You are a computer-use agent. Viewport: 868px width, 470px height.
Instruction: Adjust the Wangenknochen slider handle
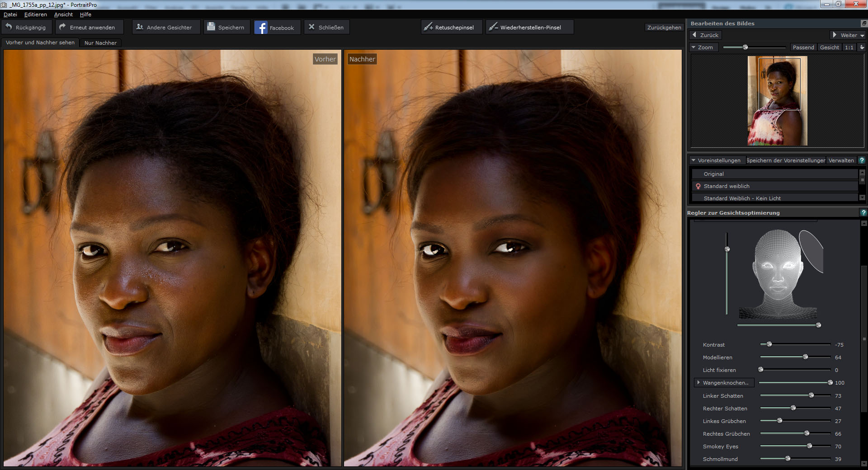coord(830,382)
